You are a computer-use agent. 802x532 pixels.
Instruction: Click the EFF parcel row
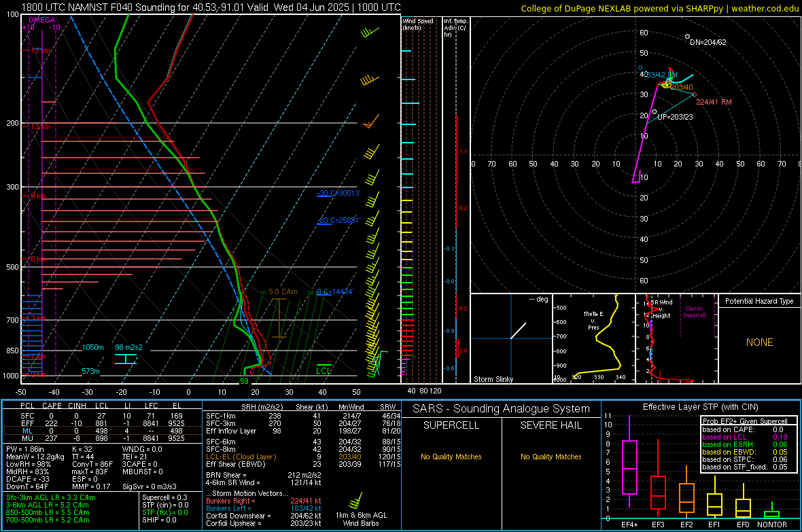pos(103,423)
